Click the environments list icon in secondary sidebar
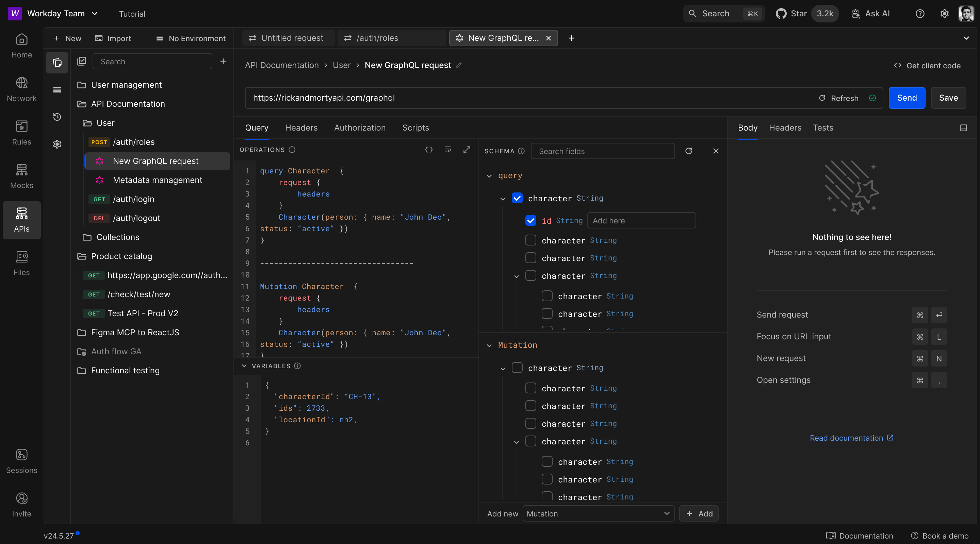This screenshot has height=544, width=980. [x=57, y=90]
